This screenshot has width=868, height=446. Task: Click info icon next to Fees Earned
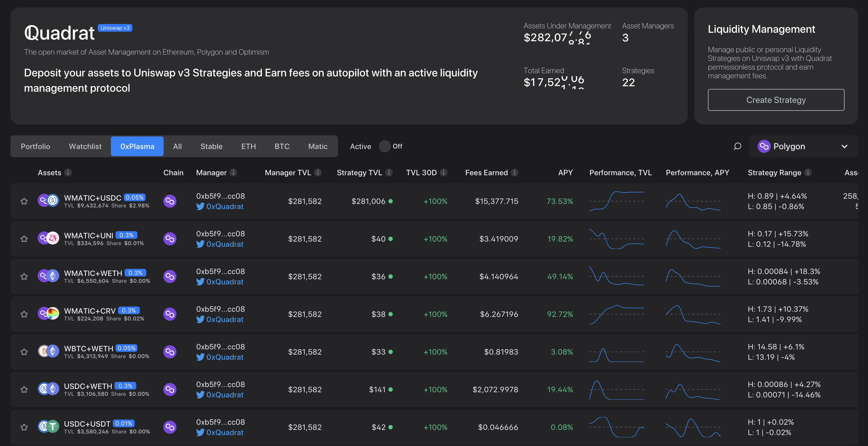pyautogui.click(x=514, y=173)
